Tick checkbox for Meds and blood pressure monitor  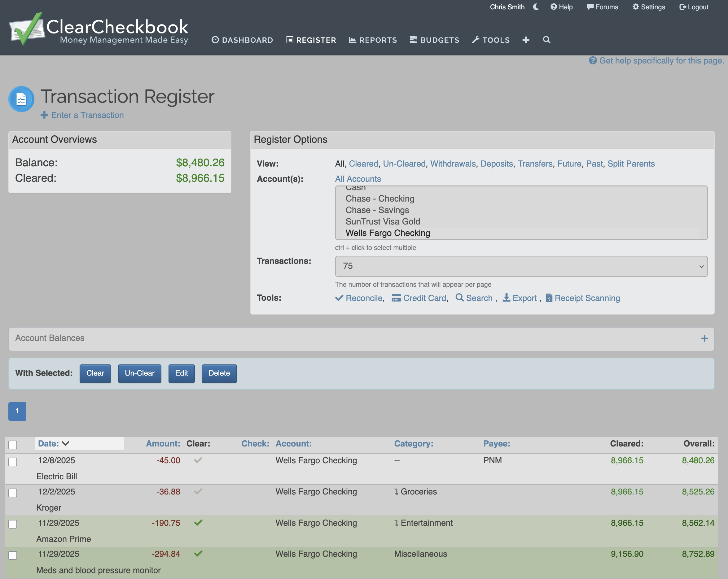point(13,555)
